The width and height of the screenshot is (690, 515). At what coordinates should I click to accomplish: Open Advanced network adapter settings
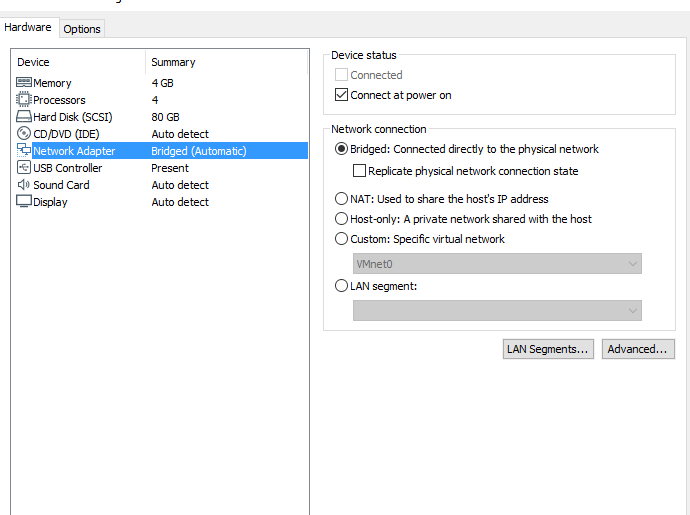638,349
